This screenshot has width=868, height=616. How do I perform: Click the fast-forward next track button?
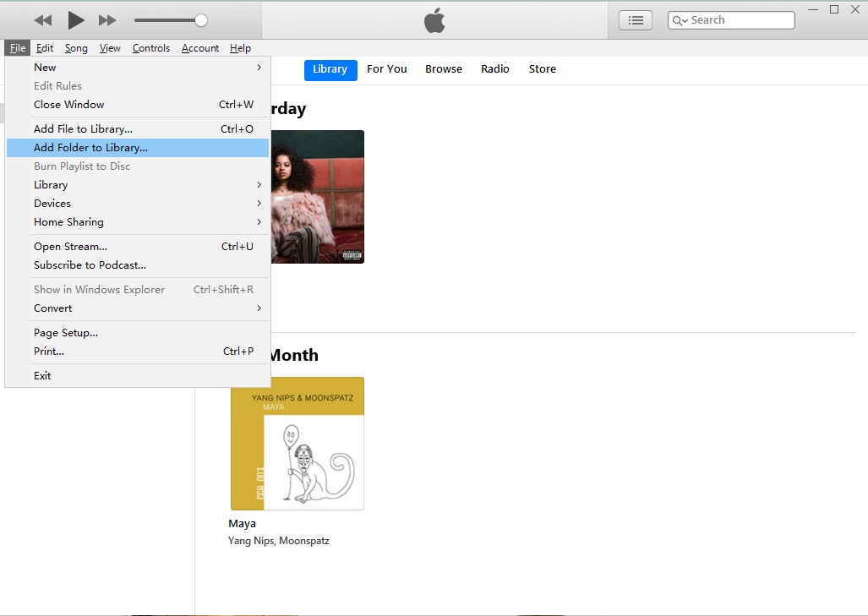[107, 20]
